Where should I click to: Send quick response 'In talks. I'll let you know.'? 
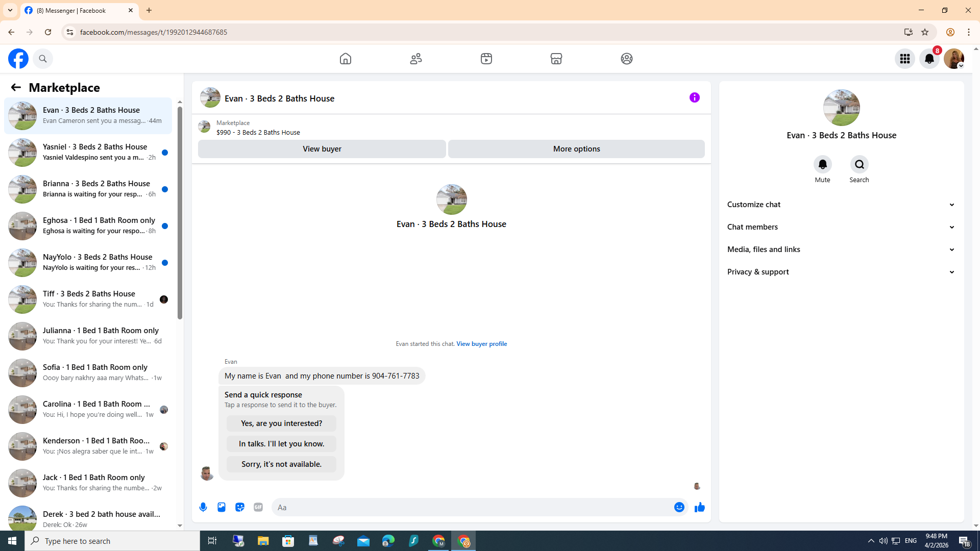281,444
